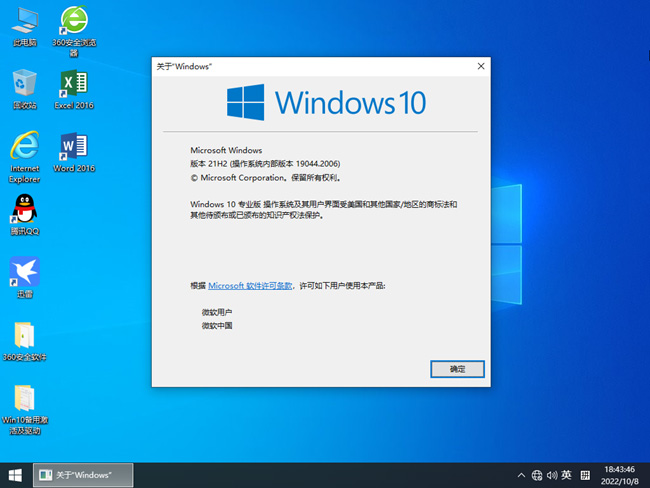Click the 微软中国 organization text
The height and width of the screenshot is (488, 650).
pyautogui.click(x=217, y=325)
